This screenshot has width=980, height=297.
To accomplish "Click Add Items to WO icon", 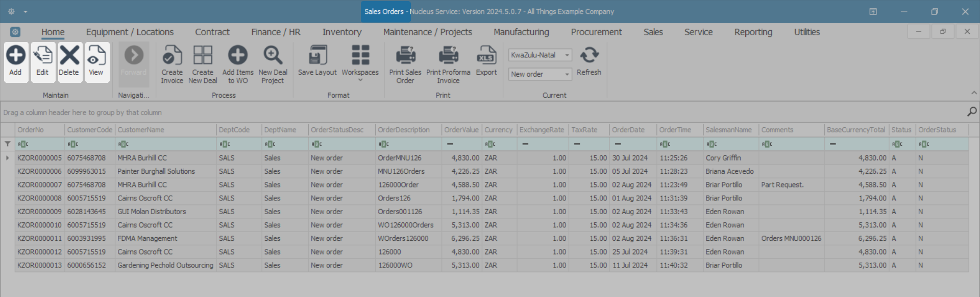I will click(237, 56).
